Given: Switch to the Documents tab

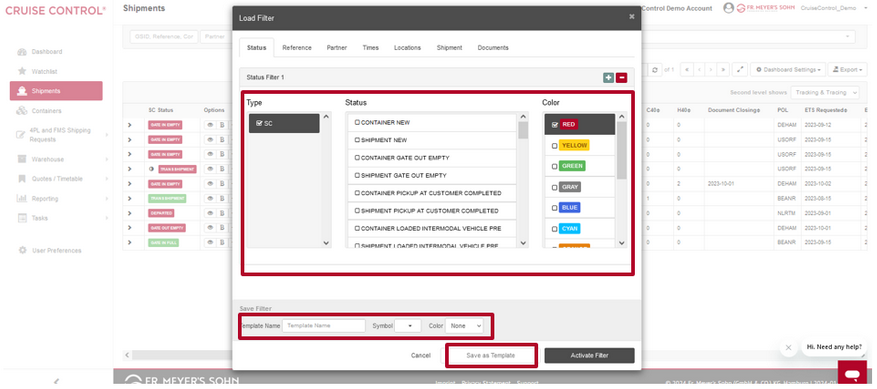Looking at the screenshot, I should (x=493, y=48).
